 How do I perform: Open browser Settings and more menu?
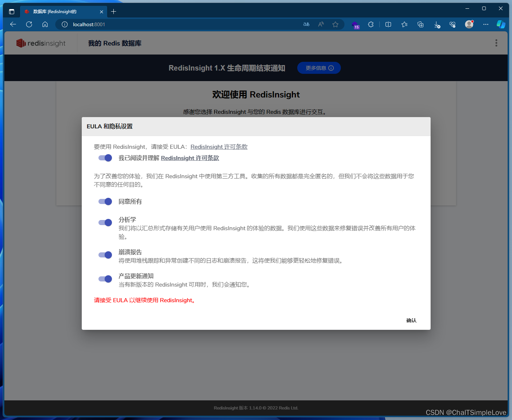(486, 24)
